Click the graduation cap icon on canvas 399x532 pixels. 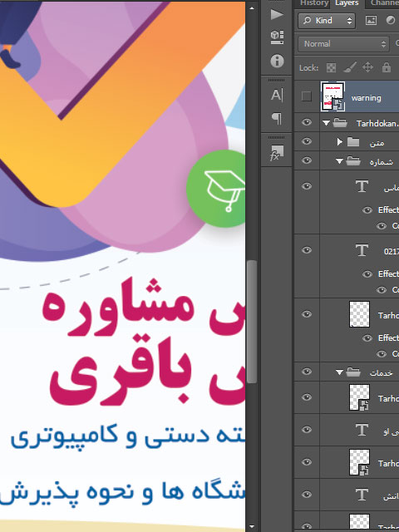pyautogui.click(x=224, y=190)
